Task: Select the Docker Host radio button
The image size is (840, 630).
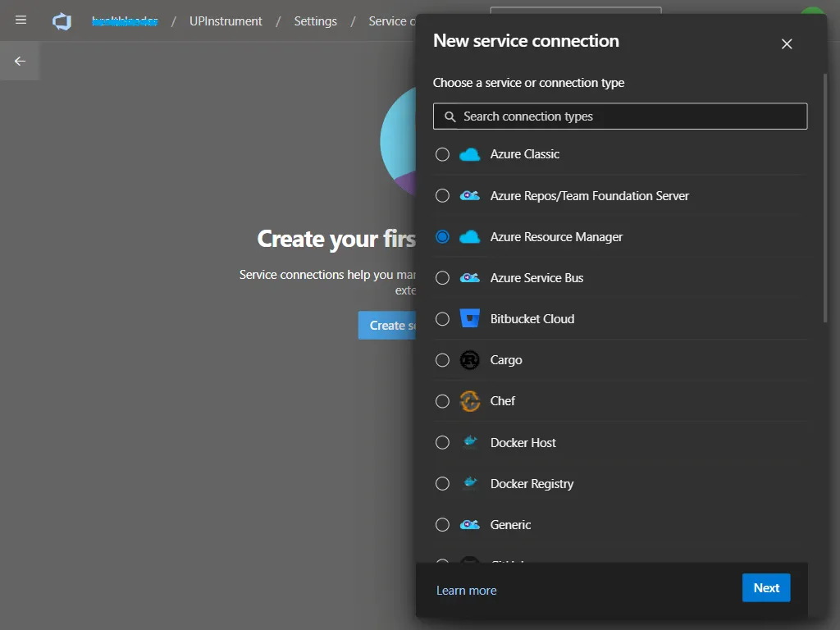Action: pos(442,442)
